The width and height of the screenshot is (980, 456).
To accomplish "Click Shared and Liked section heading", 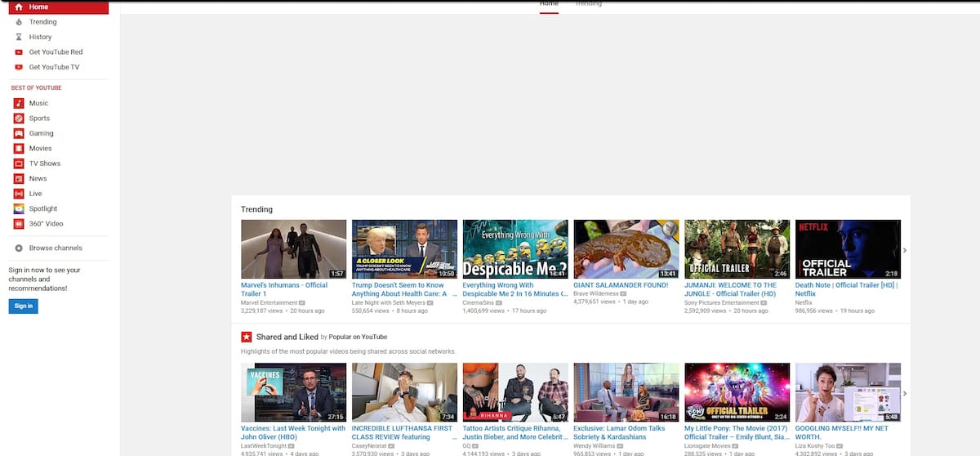I will coord(286,337).
